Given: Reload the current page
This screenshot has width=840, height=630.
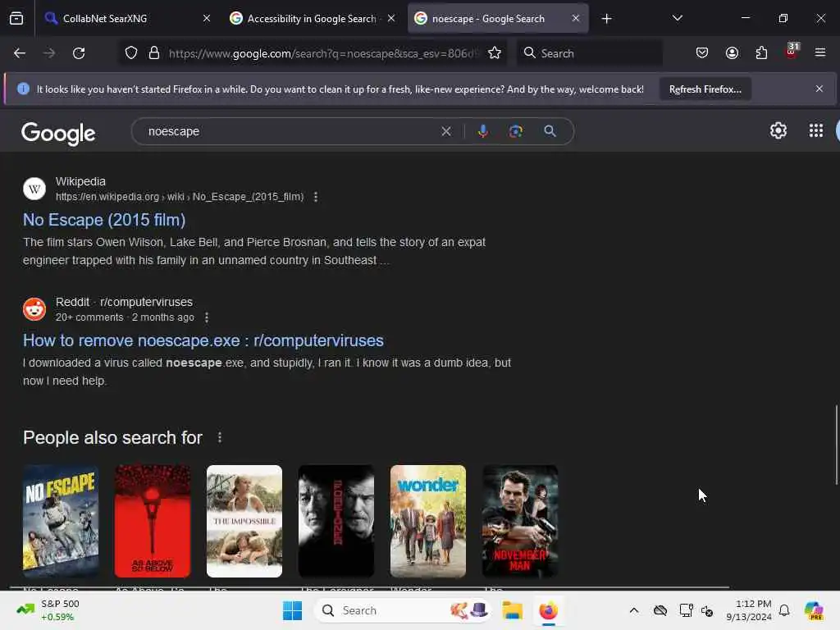Looking at the screenshot, I should [x=79, y=53].
